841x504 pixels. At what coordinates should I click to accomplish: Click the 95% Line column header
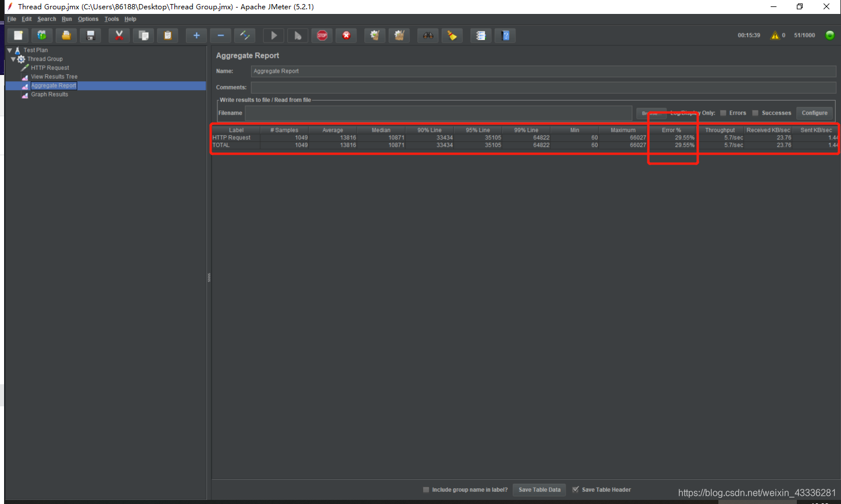click(x=478, y=130)
